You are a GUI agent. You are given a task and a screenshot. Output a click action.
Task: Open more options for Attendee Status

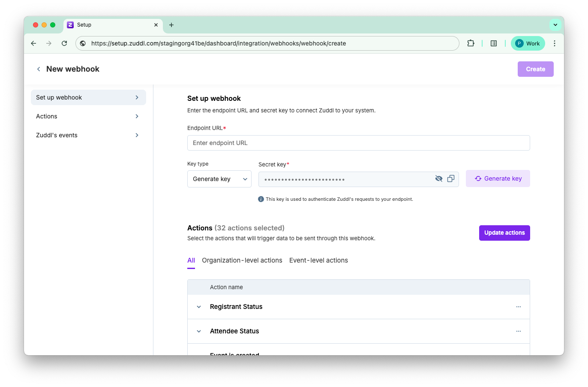point(519,331)
